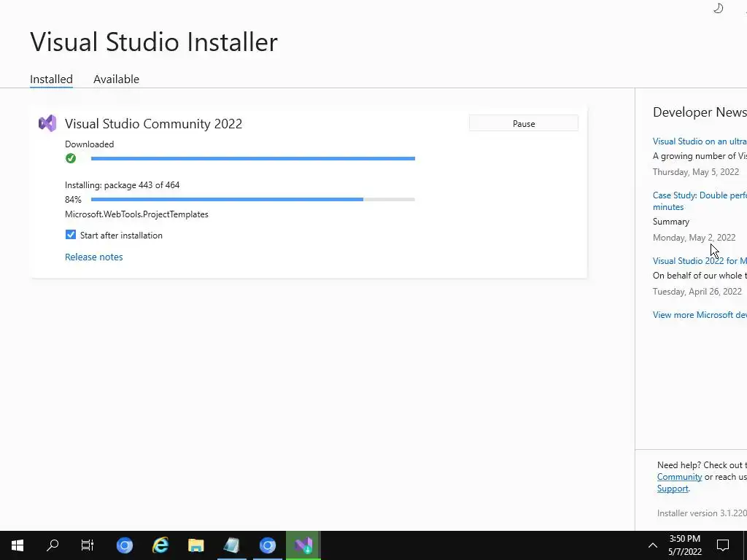Switch to the Installed tab
Image resolution: width=747 pixels, height=560 pixels.
(x=52, y=79)
